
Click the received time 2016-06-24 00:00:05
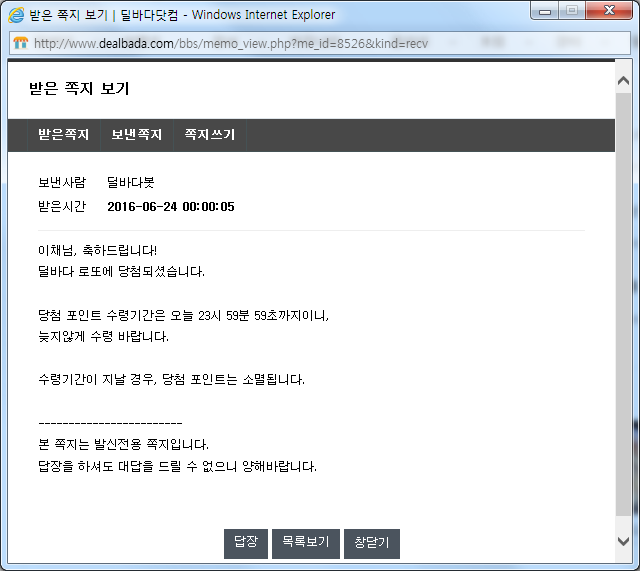point(170,207)
